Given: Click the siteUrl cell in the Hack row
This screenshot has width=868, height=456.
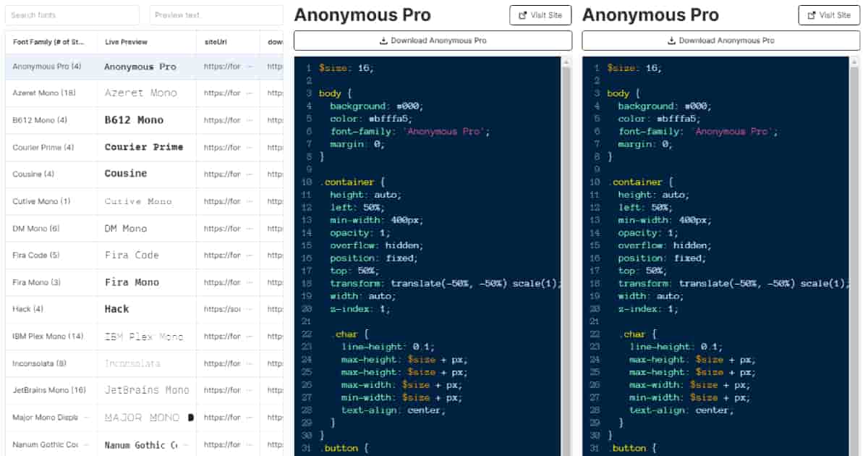Looking at the screenshot, I should click(x=228, y=309).
